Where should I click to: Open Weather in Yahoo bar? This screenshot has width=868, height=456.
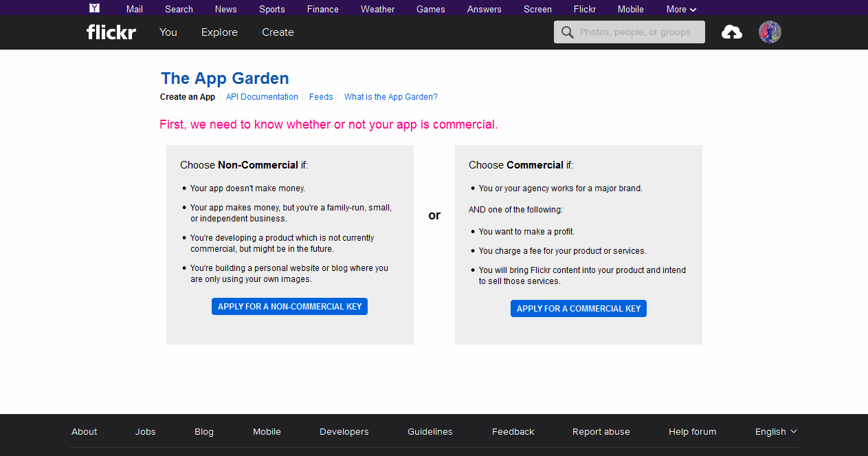pos(378,9)
